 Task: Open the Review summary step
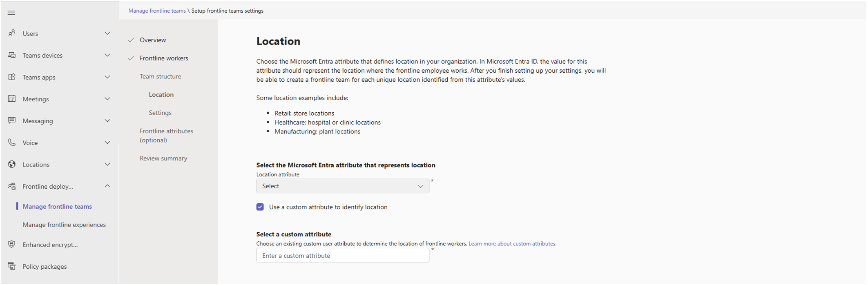[163, 158]
